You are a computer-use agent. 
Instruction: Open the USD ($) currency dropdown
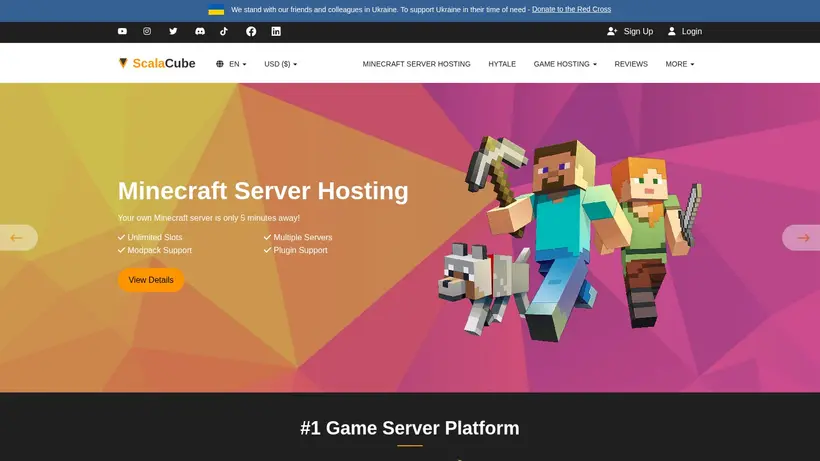pos(280,64)
